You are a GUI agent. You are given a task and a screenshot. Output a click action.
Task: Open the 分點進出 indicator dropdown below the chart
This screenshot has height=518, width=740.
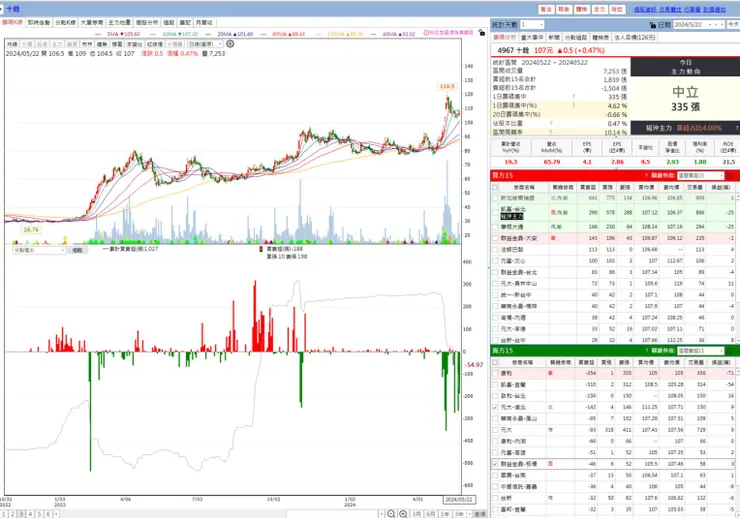click(x=39, y=250)
